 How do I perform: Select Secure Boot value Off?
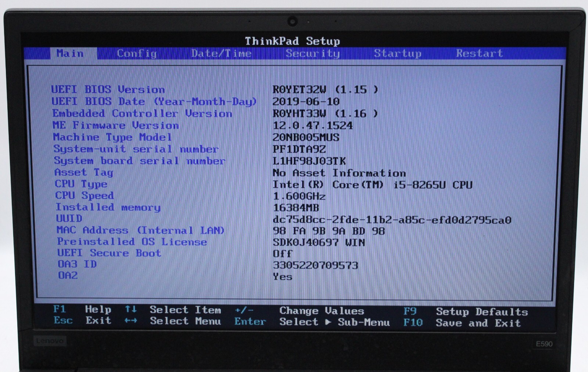tap(282, 254)
